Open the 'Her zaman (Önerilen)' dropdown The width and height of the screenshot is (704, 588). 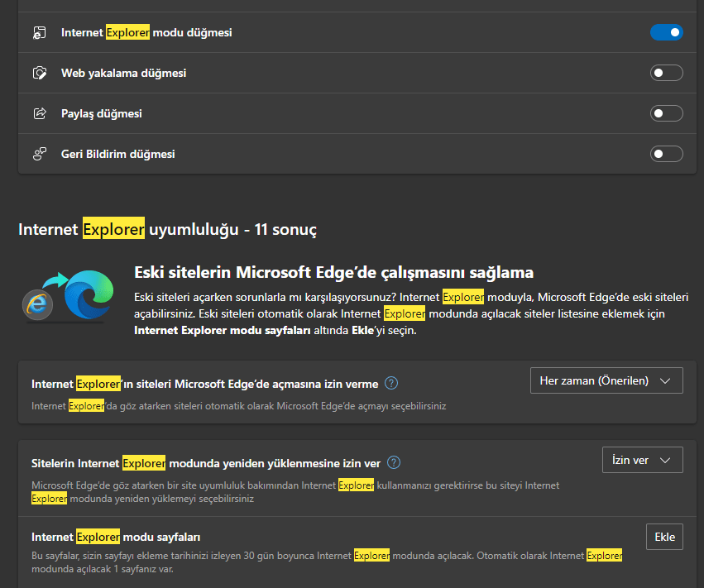click(x=606, y=380)
